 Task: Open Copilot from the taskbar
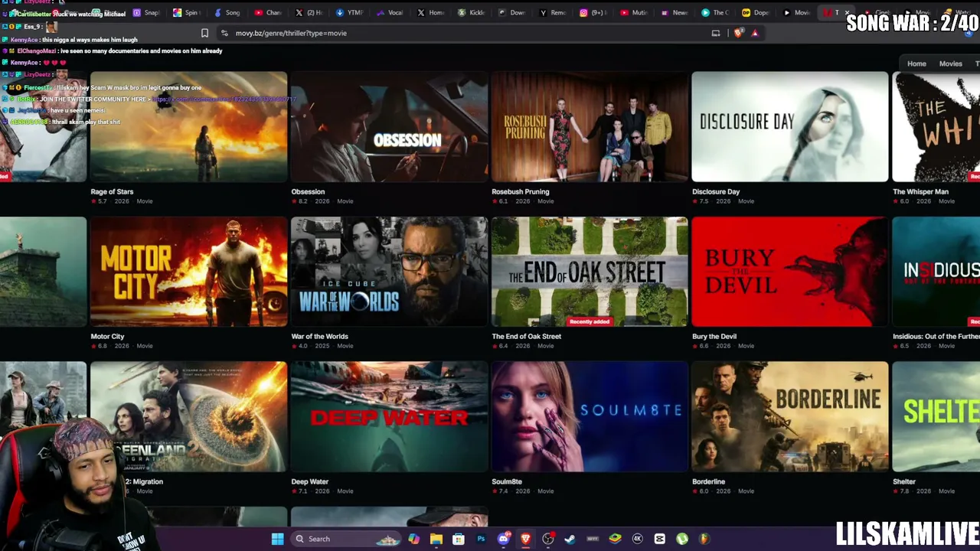(x=413, y=539)
